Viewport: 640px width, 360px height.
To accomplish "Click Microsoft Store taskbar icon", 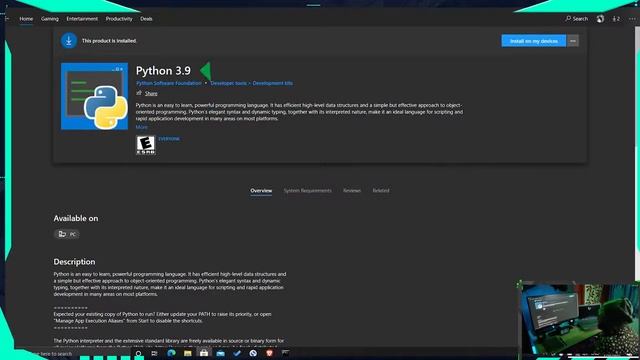I will point(204,353).
